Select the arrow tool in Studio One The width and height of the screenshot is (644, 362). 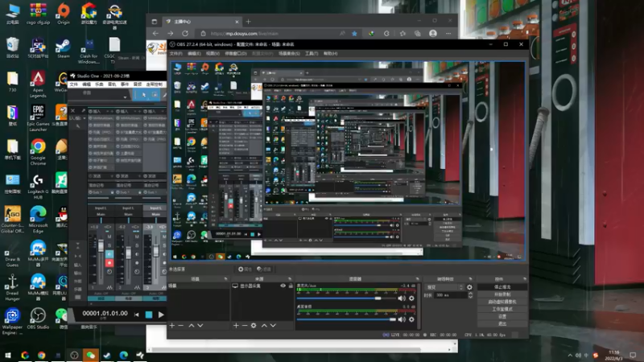144,95
